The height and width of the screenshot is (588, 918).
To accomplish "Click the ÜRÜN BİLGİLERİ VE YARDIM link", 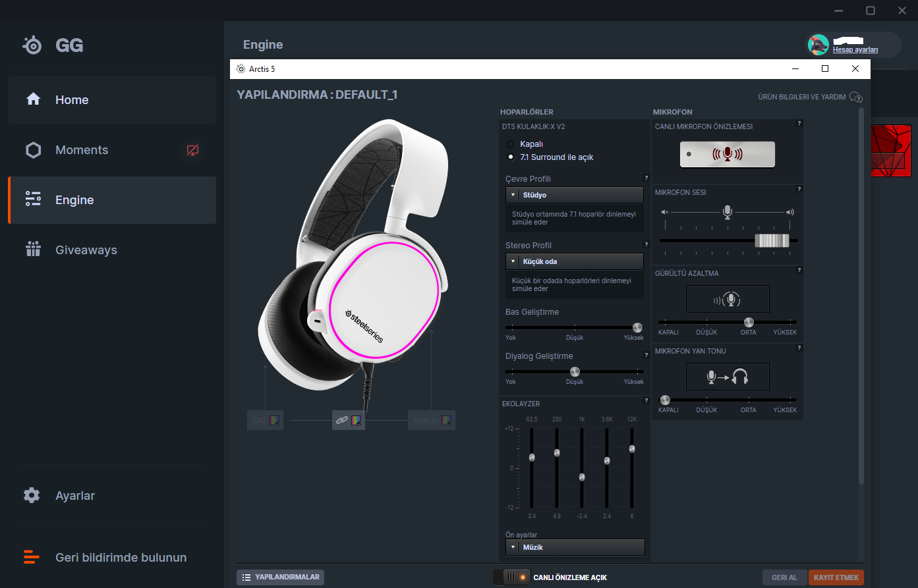I will (x=801, y=97).
